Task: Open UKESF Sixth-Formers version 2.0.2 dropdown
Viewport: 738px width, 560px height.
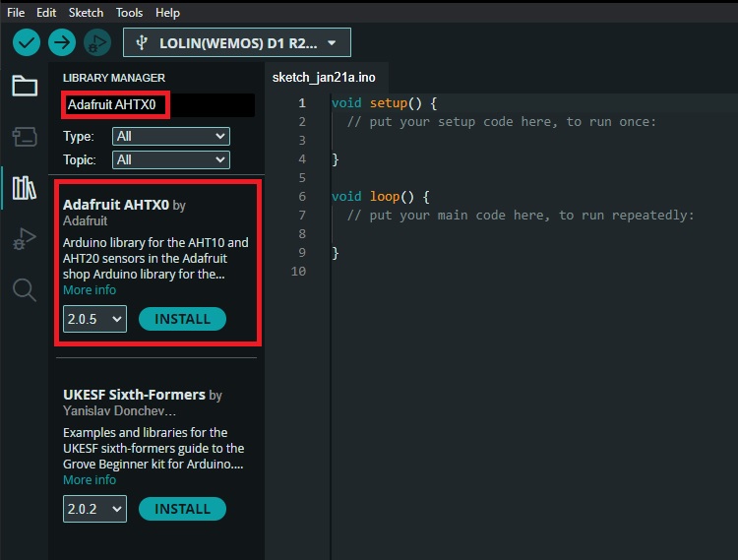Action: coord(94,509)
